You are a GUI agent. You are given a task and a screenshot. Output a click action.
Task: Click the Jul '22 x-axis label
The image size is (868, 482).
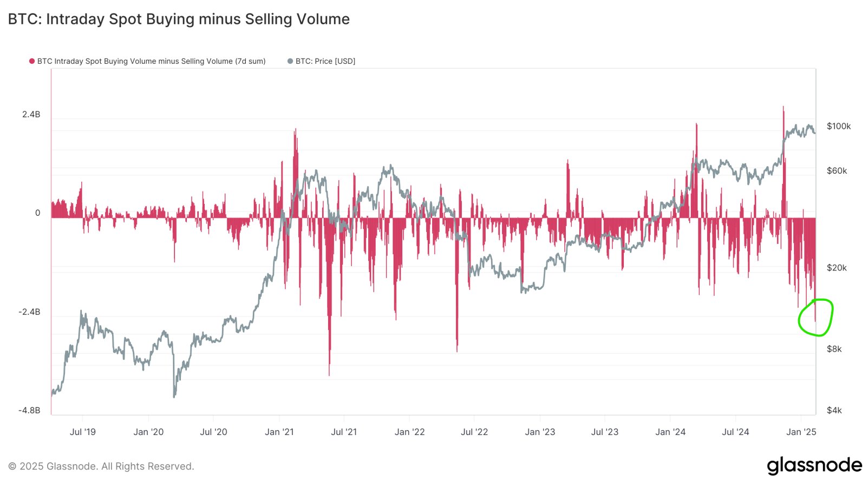tap(474, 432)
